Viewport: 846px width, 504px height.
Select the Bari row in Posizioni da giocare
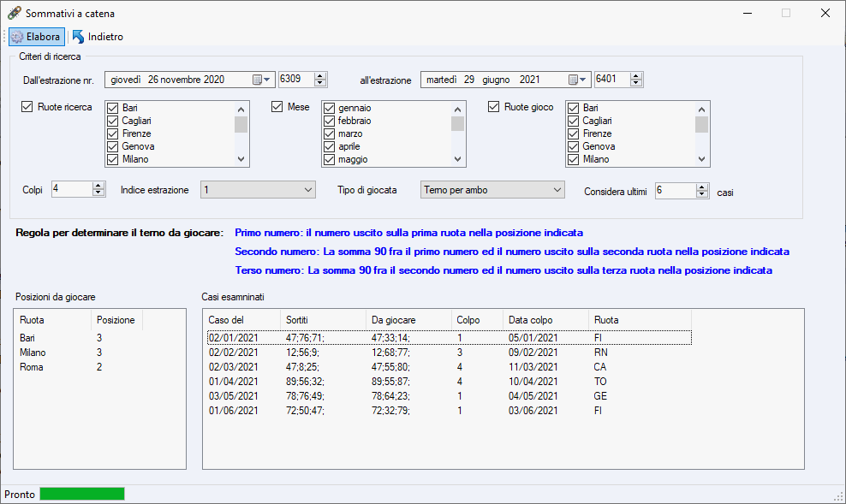point(79,338)
